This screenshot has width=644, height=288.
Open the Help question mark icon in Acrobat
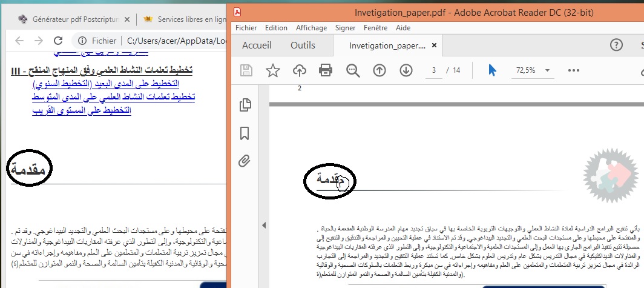coord(616,45)
